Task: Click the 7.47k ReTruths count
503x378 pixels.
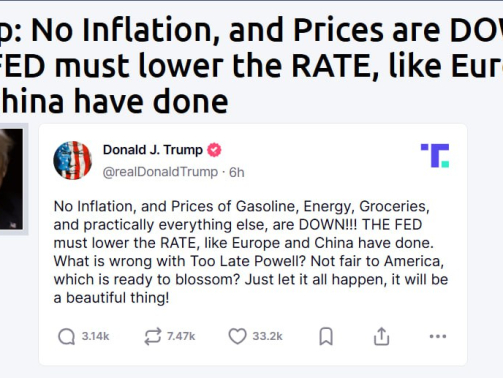Action: 181,336
